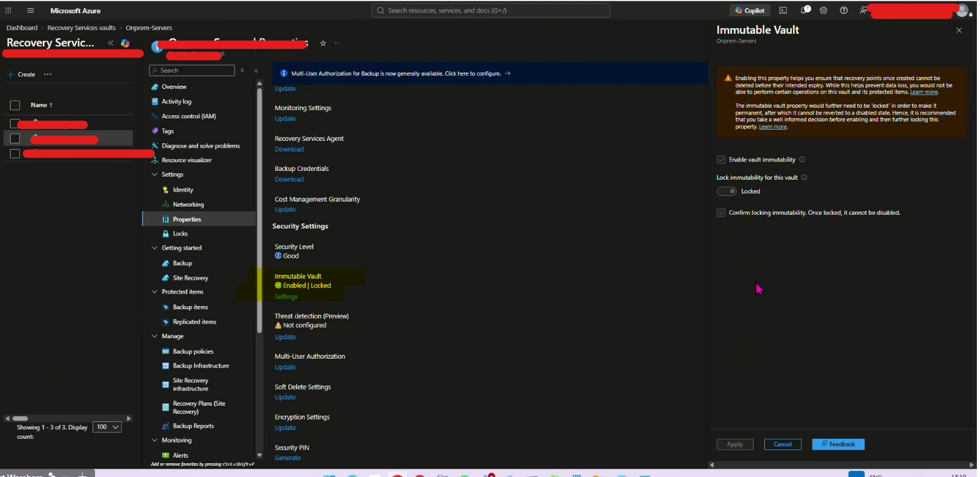Click the Backup Reports chart icon
Viewport: 980px width, 477px height.
pyautogui.click(x=166, y=426)
